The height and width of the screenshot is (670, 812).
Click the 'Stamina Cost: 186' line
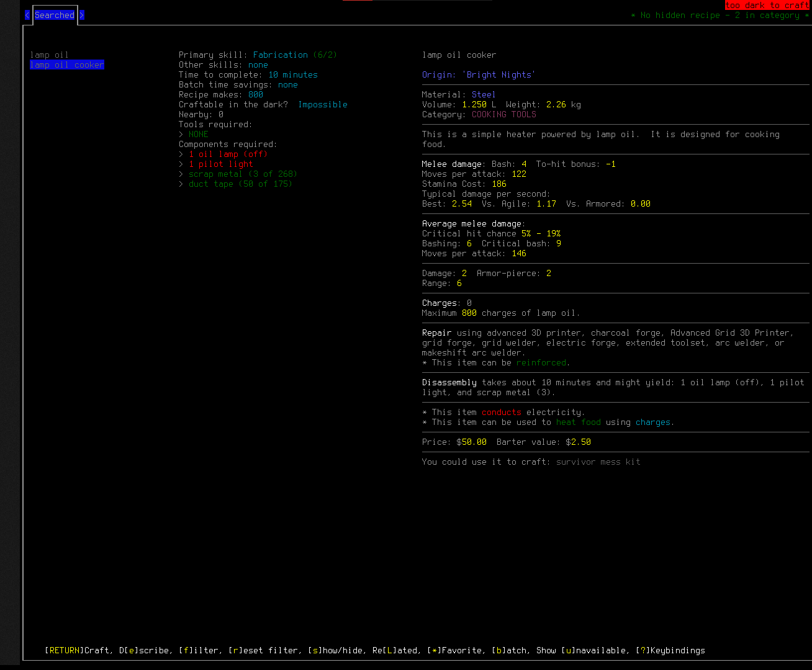[x=464, y=184]
